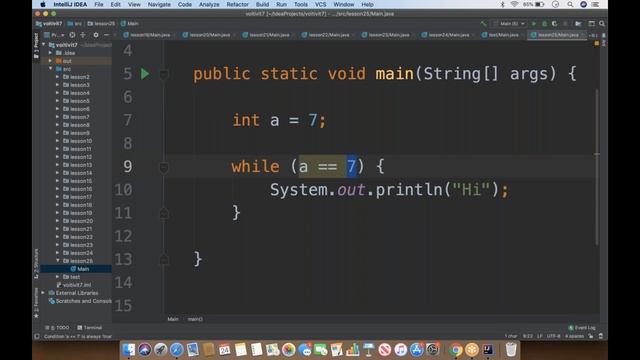Open the TODO tool window
The width and height of the screenshot is (640, 360).
[57, 327]
